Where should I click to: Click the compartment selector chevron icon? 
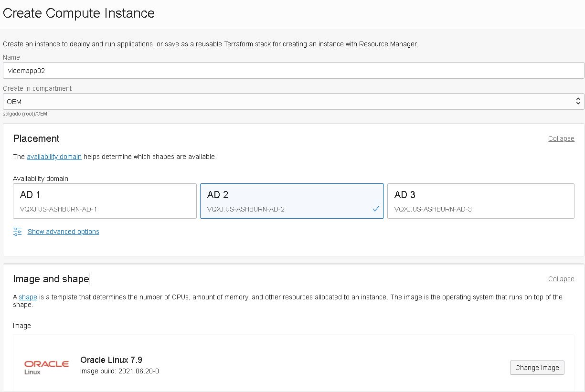(578, 101)
